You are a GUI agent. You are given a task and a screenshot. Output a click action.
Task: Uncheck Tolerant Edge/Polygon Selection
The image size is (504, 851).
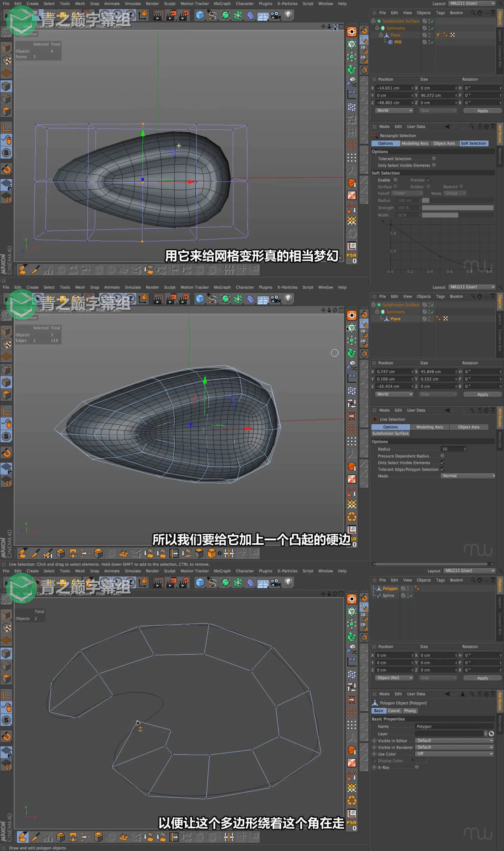[x=442, y=469]
